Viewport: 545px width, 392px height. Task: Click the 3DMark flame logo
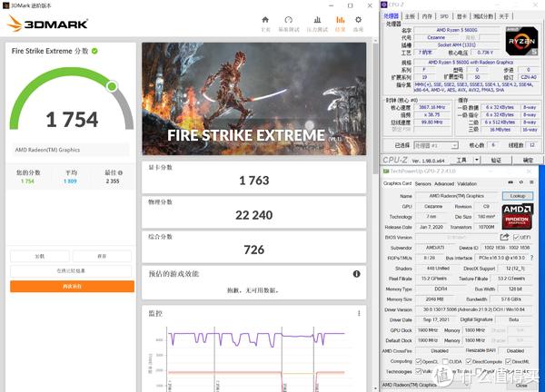tap(15, 24)
